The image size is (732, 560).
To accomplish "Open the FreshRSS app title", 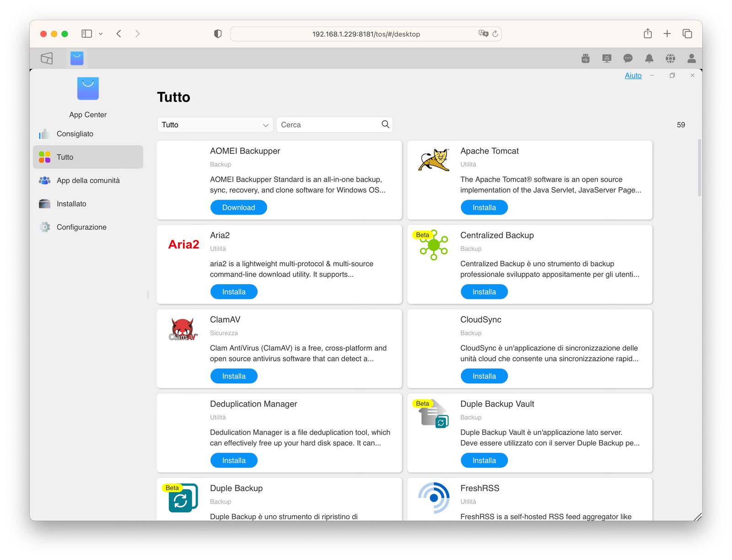I will pyautogui.click(x=479, y=488).
